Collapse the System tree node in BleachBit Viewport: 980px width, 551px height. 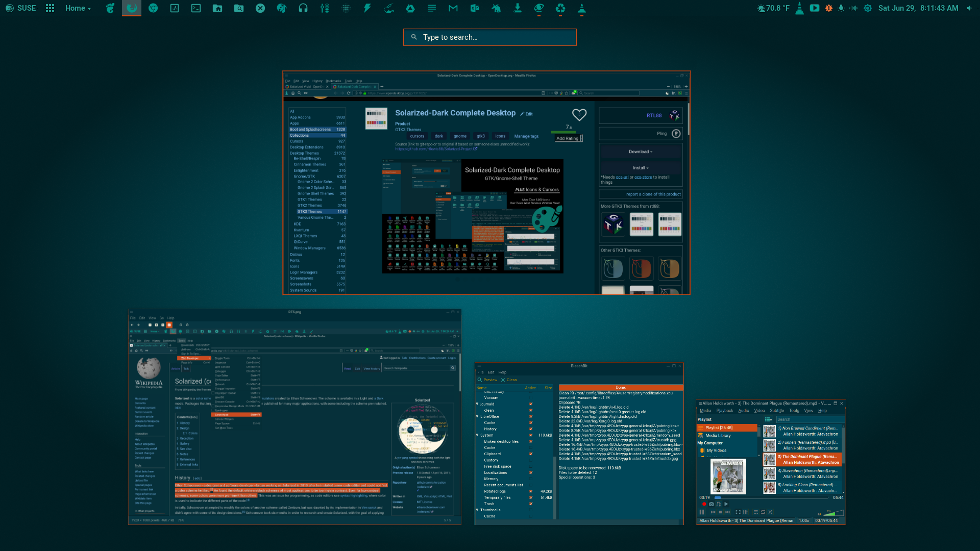(x=477, y=435)
